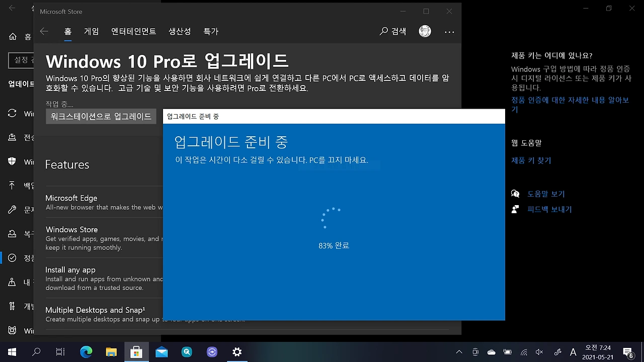
Task: Select the Windows Update sync-arrows icon in Settings sidebar
Action: point(13,113)
